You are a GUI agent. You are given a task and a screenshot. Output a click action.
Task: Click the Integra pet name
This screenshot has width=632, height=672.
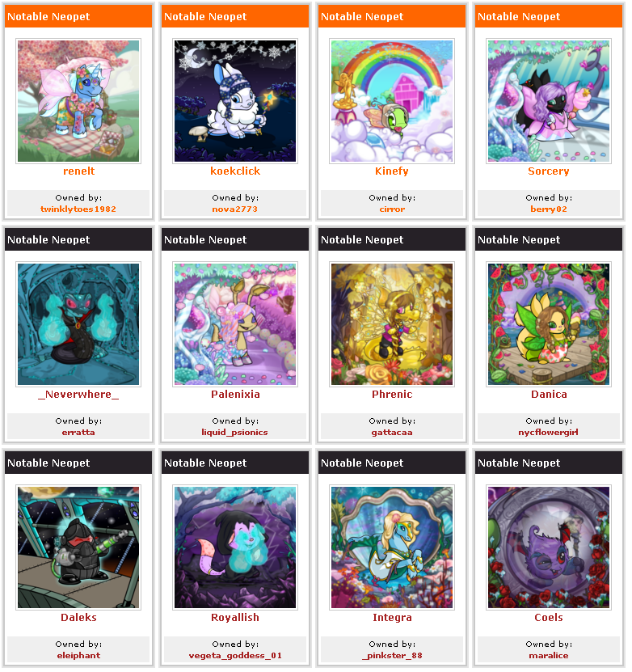tap(393, 619)
